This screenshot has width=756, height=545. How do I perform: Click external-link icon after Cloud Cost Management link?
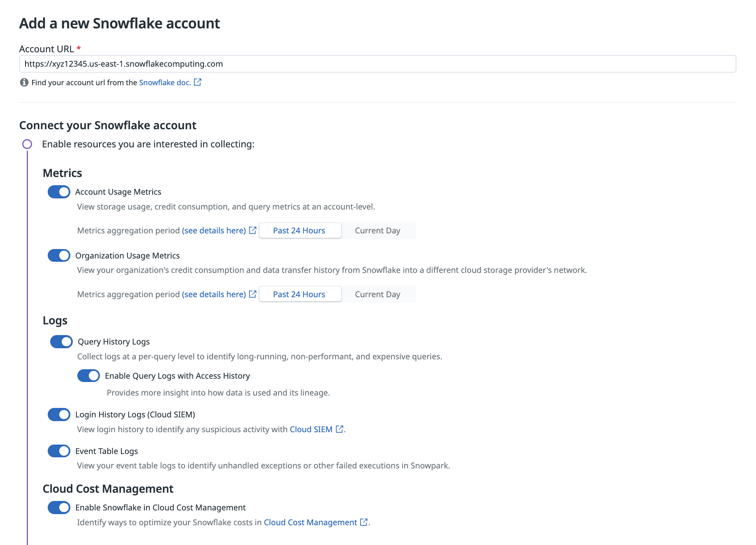(x=364, y=522)
